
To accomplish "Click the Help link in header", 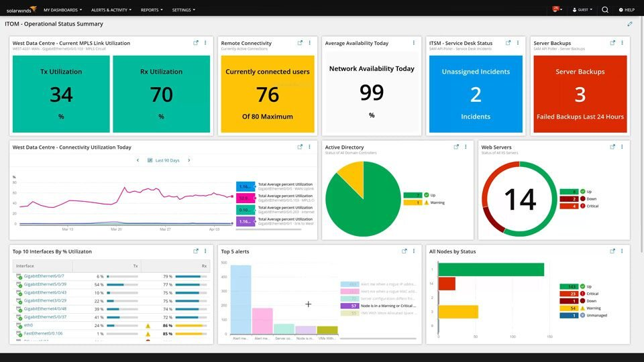I will (x=627, y=10).
